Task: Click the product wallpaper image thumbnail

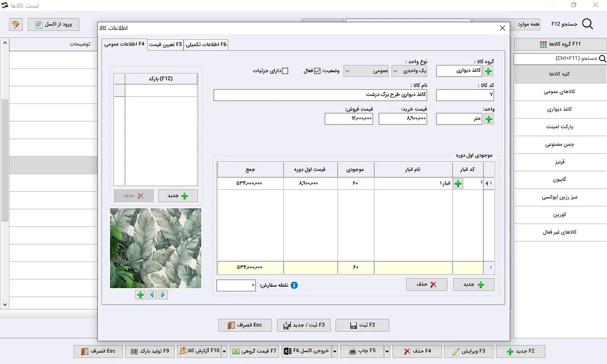Action: pos(156,248)
